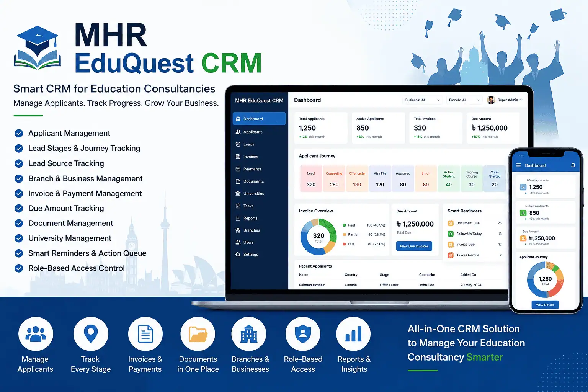Viewport: 588px width, 392px height.
Task: Click checkmark beside University Management
Action: pos(19,238)
